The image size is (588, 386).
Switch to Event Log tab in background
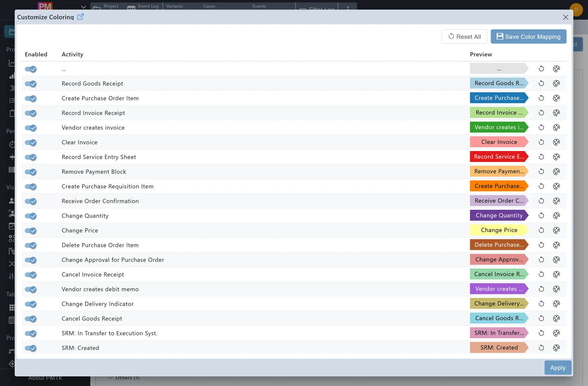click(x=143, y=6)
